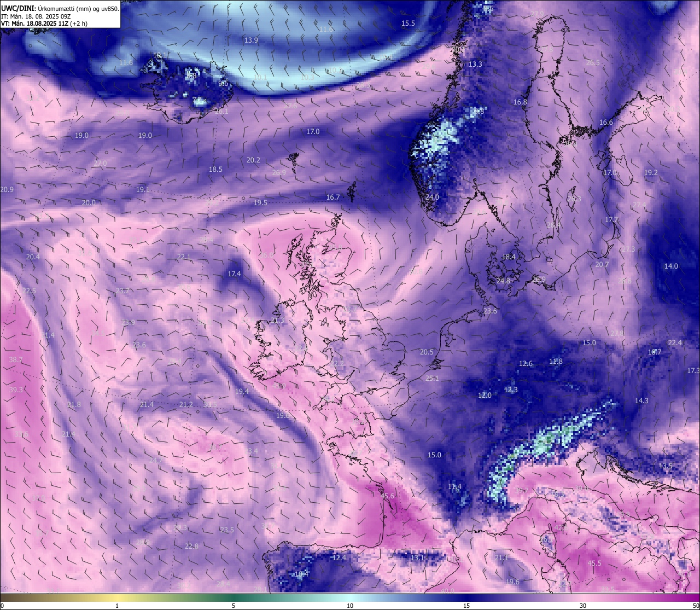This screenshot has height=610, width=700.
Task: Click the 14.0 value label
Action: pyautogui.click(x=671, y=266)
